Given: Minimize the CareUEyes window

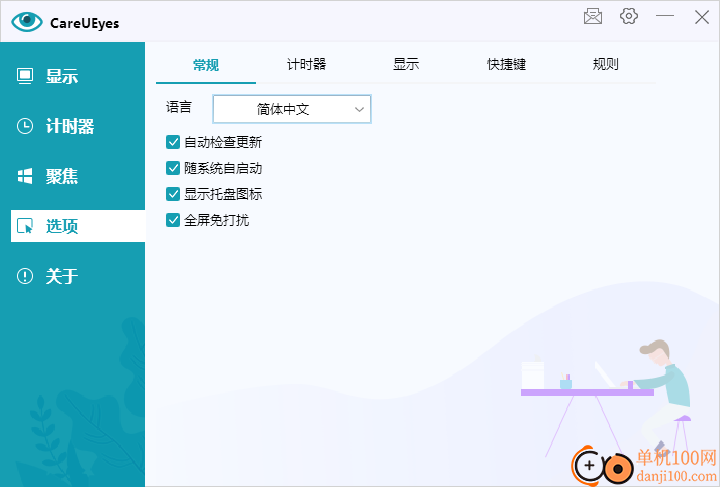Looking at the screenshot, I should click(664, 16).
